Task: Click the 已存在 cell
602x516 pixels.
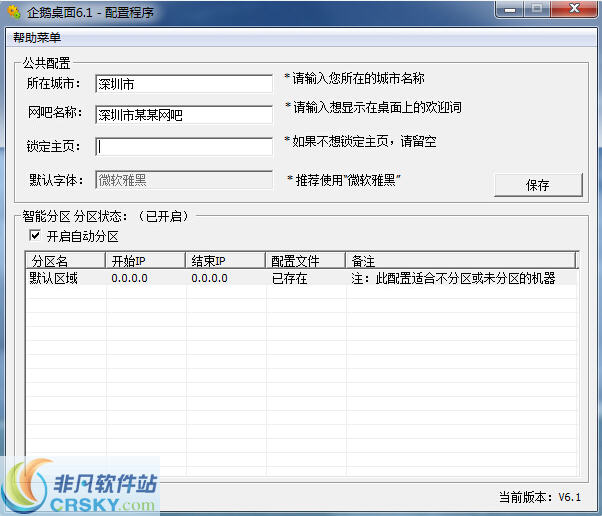Action: (x=289, y=278)
